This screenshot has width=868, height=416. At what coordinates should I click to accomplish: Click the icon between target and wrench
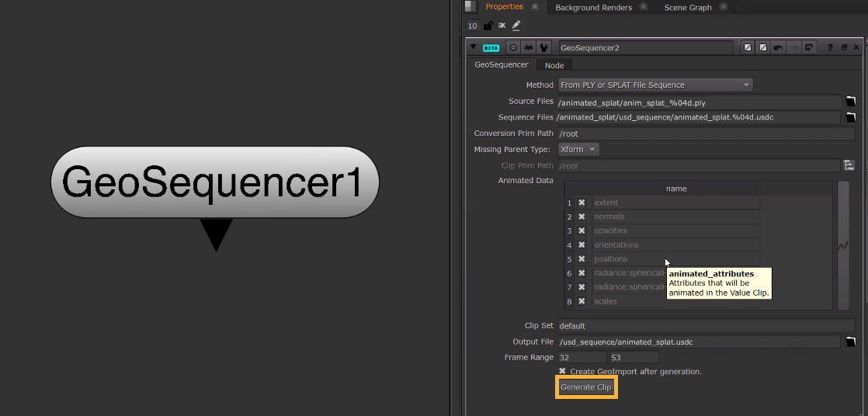[x=529, y=47]
